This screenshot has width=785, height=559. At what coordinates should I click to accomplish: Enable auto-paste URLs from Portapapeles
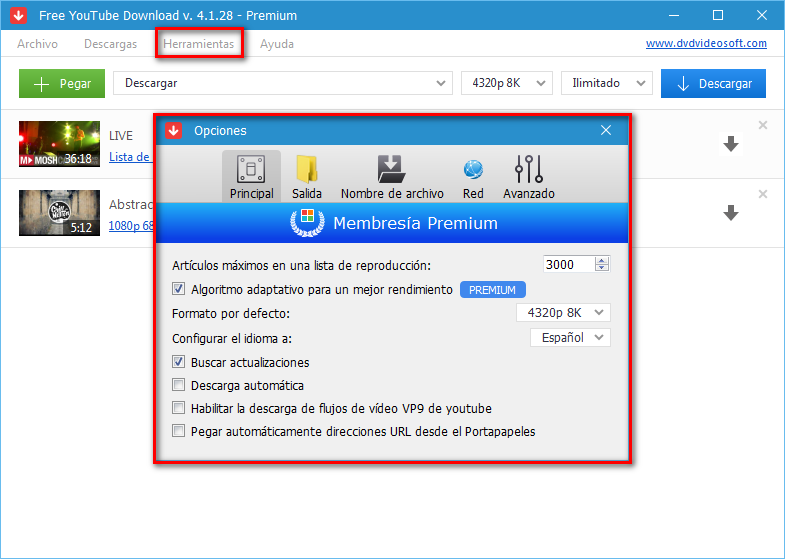pos(178,431)
